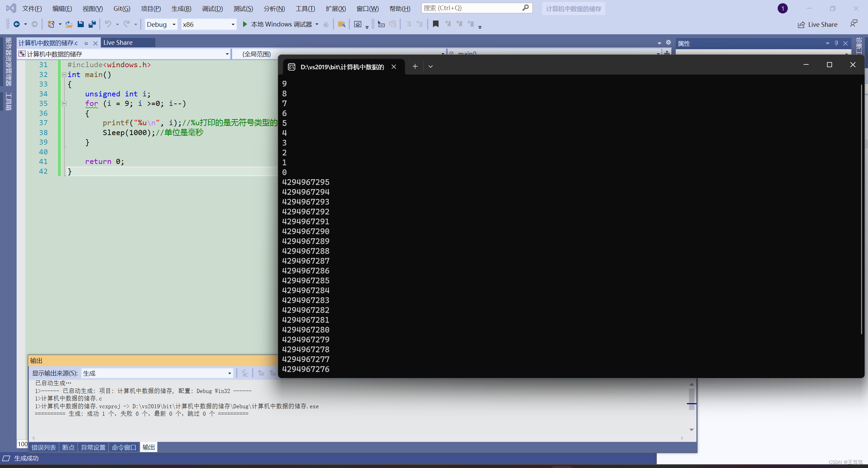Click the editor settings gear icon

[668, 42]
